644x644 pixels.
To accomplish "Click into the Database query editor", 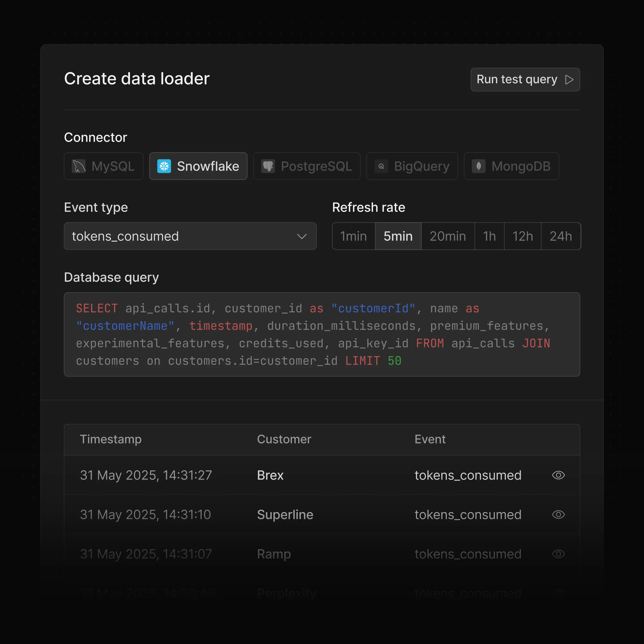I will pyautogui.click(x=322, y=334).
